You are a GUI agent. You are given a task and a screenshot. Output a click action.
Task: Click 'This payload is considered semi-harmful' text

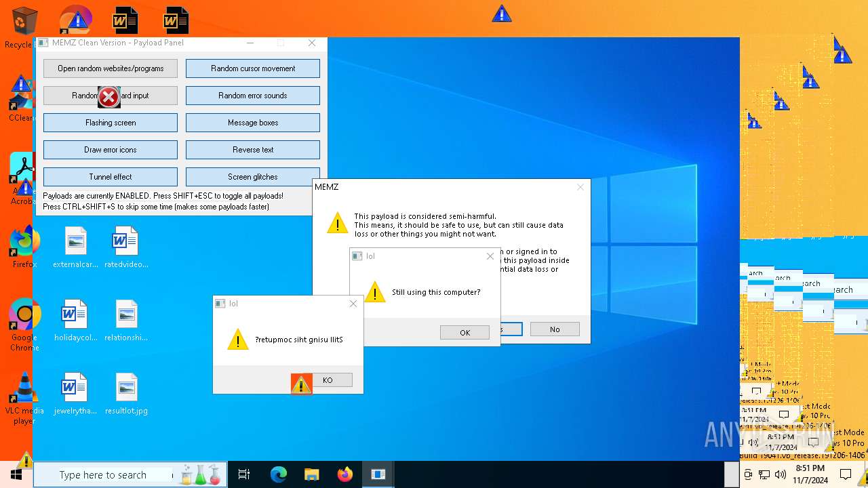425,216
